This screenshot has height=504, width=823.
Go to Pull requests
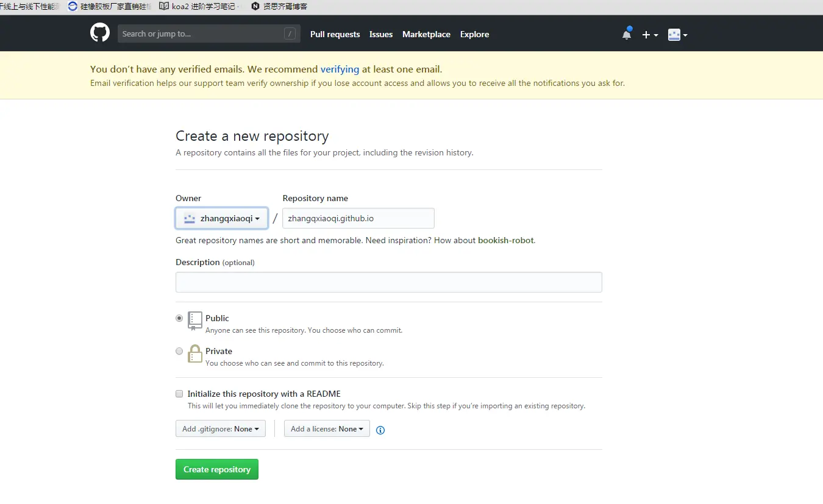click(335, 34)
